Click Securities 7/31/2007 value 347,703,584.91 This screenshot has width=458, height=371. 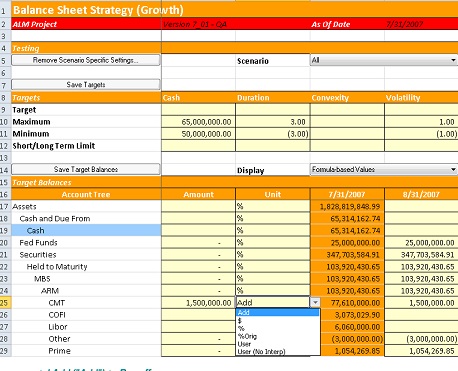click(347, 254)
